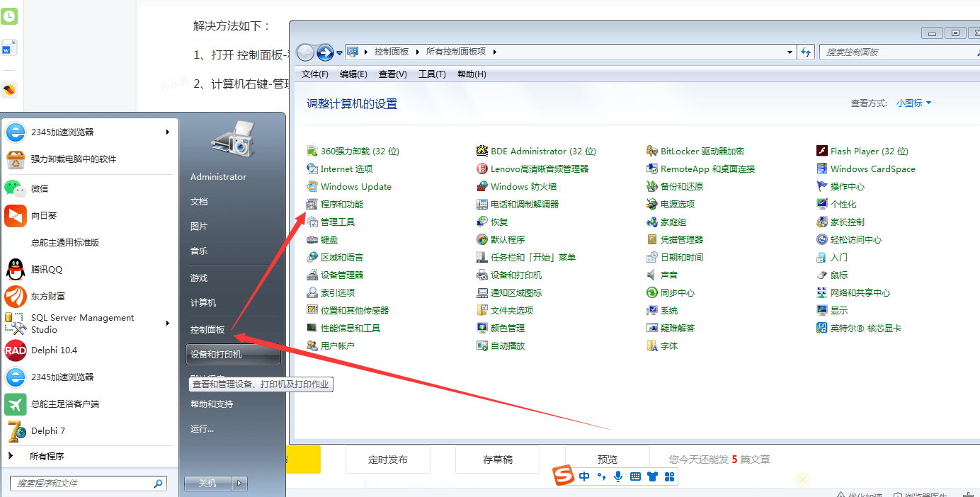This screenshot has height=497, width=980.
Task: Open 英特尔 核芯显卡 settings
Action: pos(865,329)
